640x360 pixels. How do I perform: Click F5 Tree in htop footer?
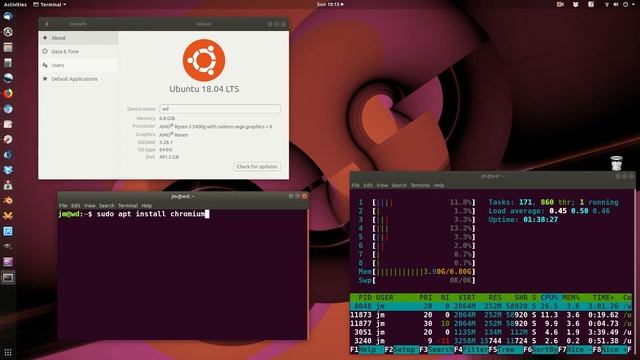point(506,350)
